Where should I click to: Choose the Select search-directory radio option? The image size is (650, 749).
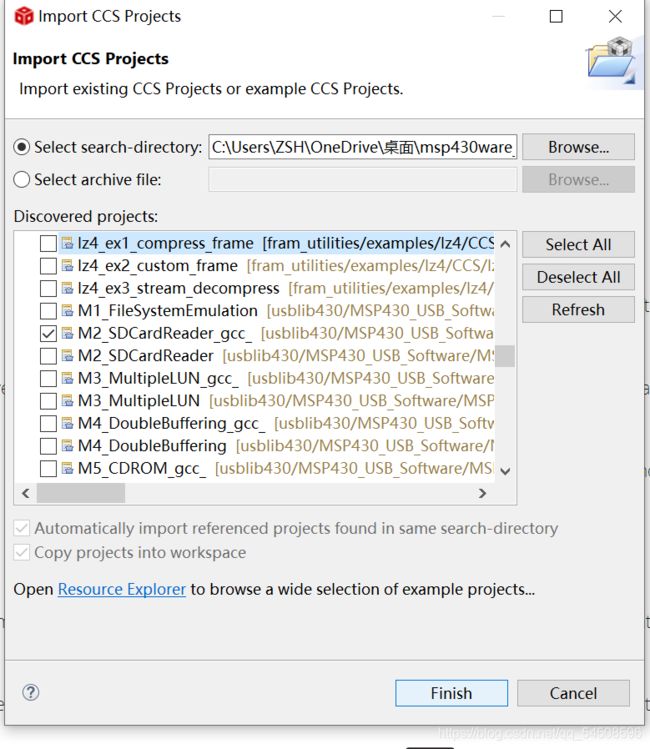(22, 147)
